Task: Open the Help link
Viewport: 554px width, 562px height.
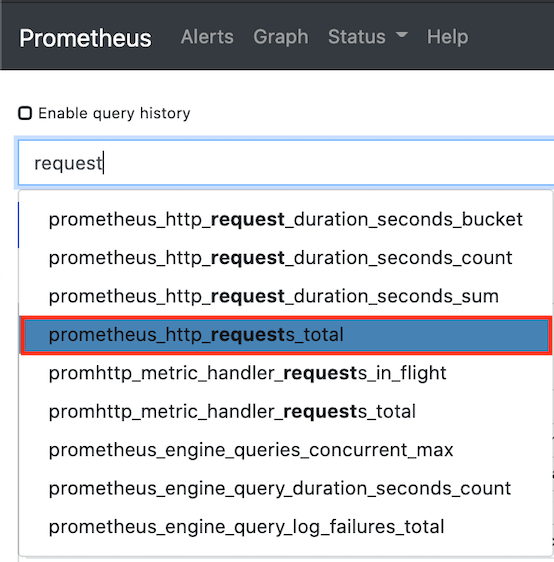Action: click(x=447, y=37)
